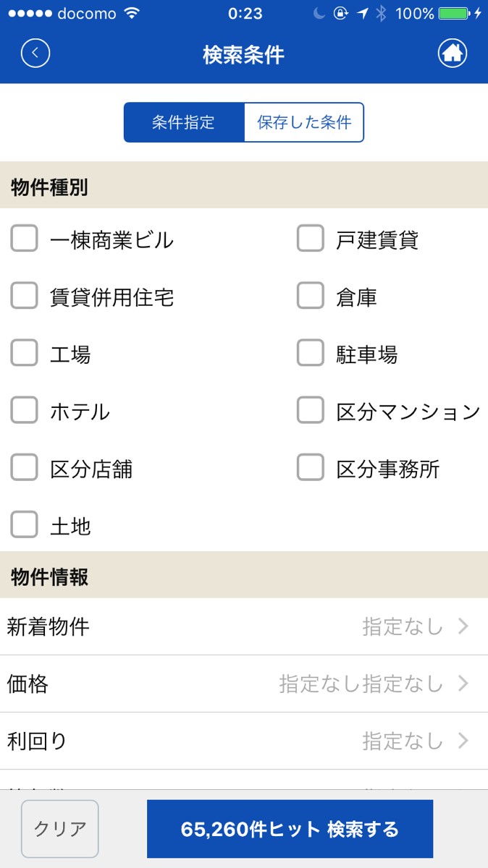This screenshot has height=868, width=488.
Task: Tap the back arrow icon
Action: pos(35,54)
